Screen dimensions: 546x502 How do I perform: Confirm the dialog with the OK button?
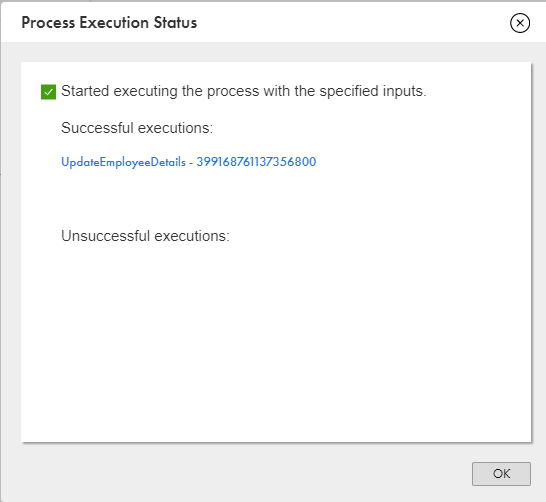[501, 473]
